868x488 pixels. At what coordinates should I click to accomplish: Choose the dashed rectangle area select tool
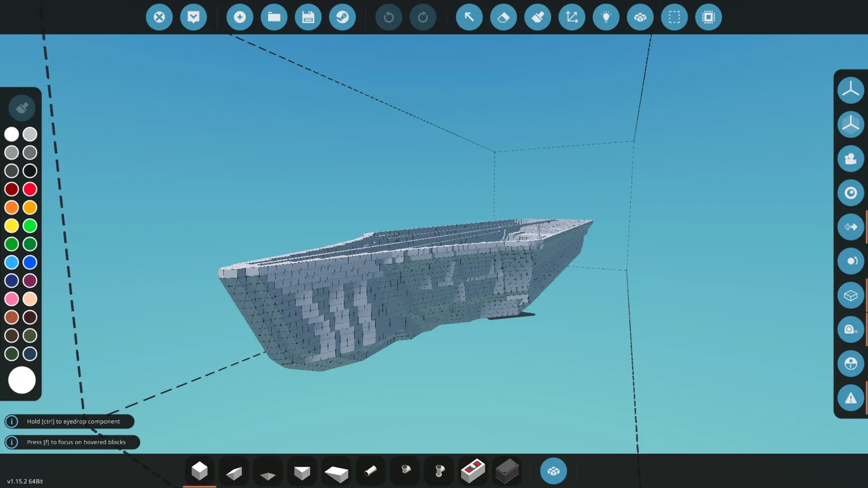[674, 17]
